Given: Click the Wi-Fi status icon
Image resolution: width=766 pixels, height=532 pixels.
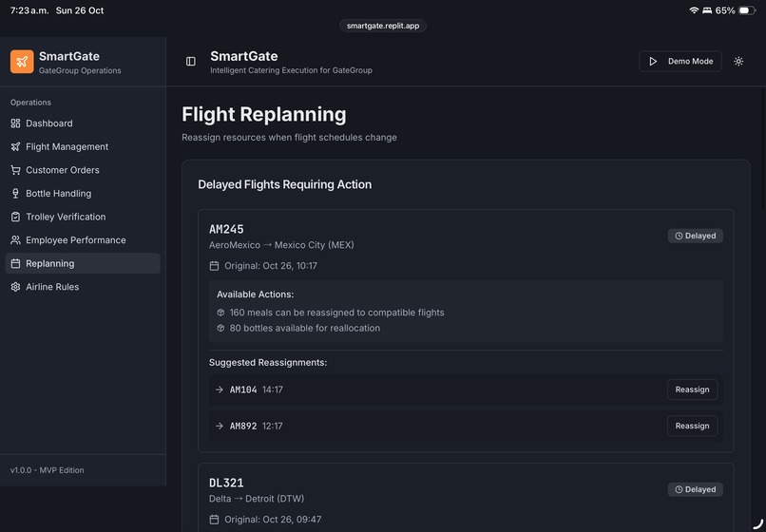Looking at the screenshot, I should 694,10.
